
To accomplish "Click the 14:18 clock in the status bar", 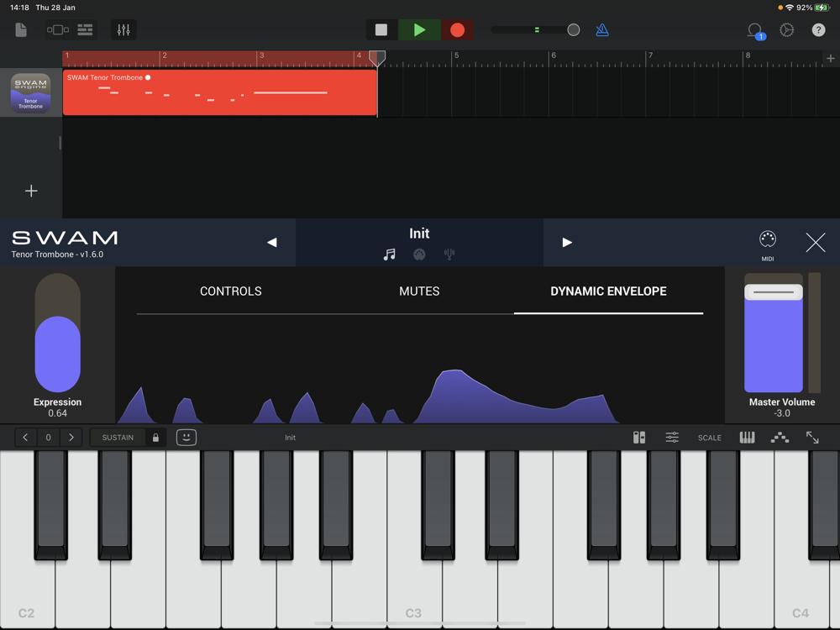I will point(19,8).
